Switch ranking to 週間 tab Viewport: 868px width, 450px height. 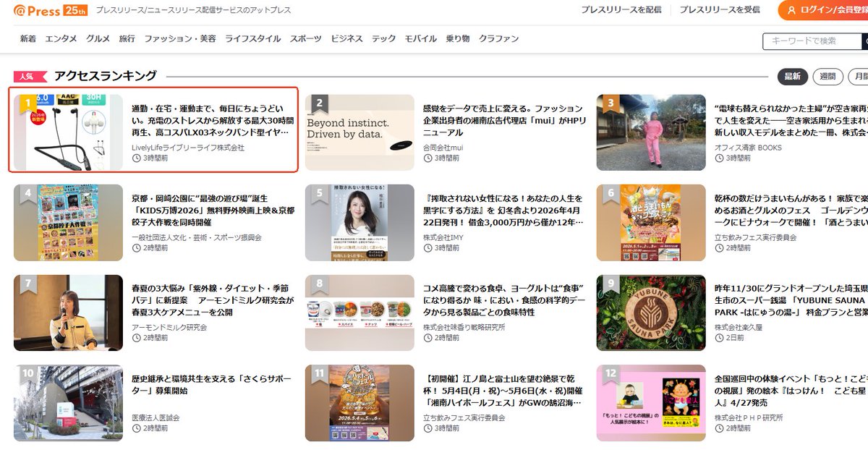(x=828, y=76)
